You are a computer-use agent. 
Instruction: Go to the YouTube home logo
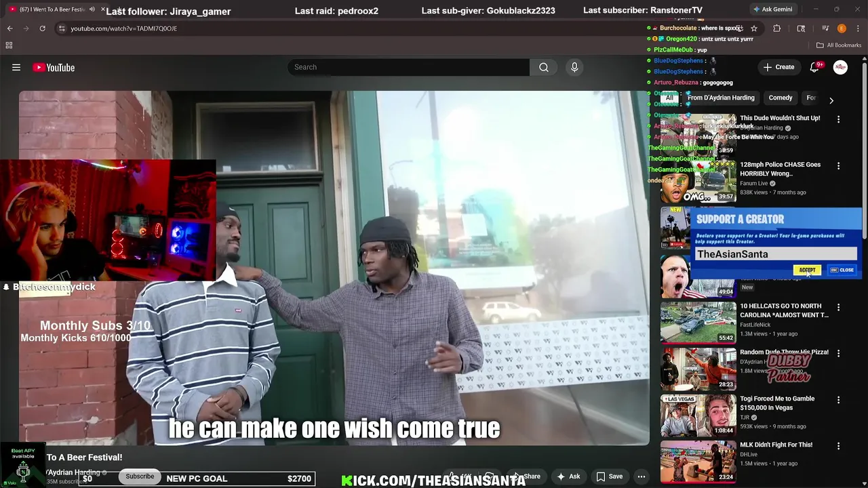click(x=54, y=67)
